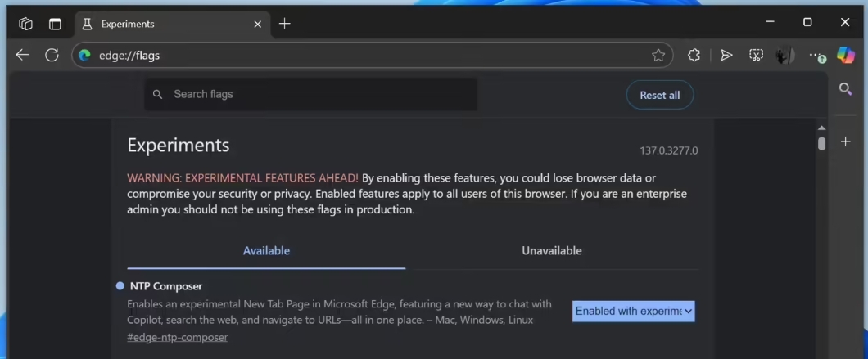Open a new tab with plus button
The height and width of the screenshot is (359, 868).
pyautogui.click(x=284, y=23)
